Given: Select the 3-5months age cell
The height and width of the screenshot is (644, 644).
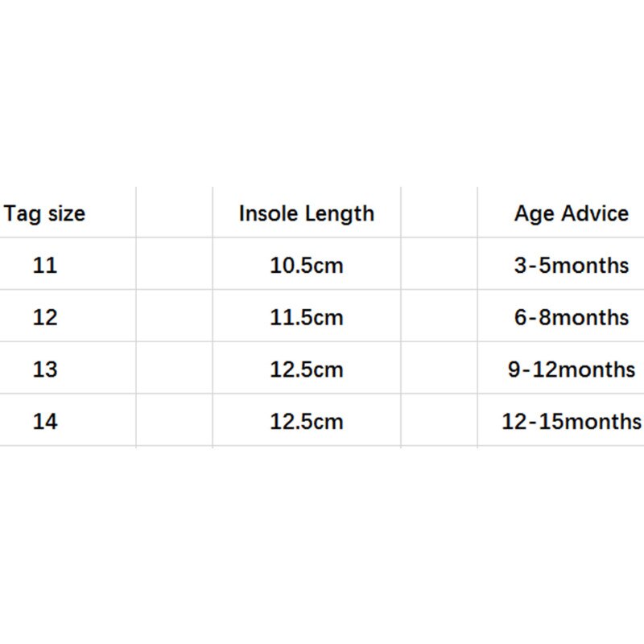Looking at the screenshot, I should click(572, 265).
